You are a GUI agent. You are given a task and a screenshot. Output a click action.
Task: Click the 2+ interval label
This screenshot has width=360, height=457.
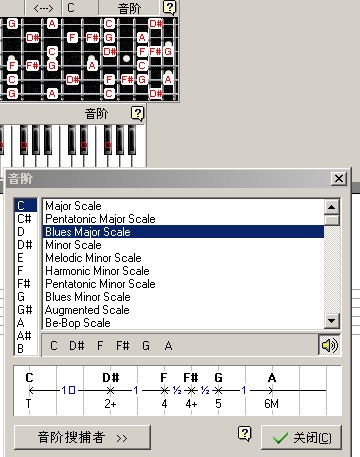[110, 404]
